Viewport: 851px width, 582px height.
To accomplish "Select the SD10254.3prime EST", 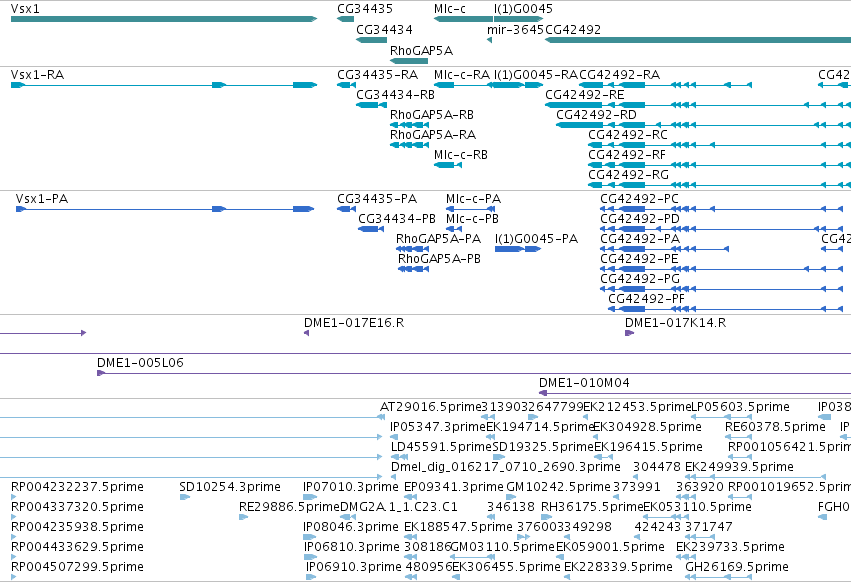I will (185, 497).
